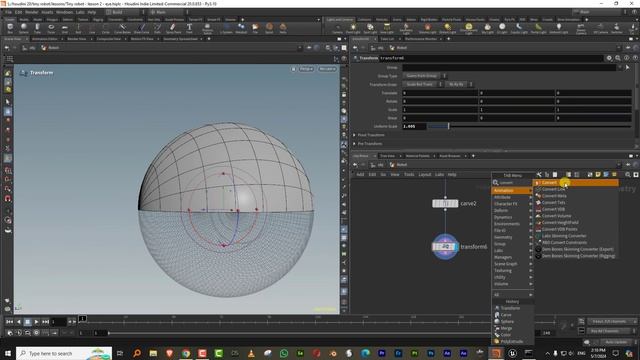Click the Group input field

tap(509, 67)
